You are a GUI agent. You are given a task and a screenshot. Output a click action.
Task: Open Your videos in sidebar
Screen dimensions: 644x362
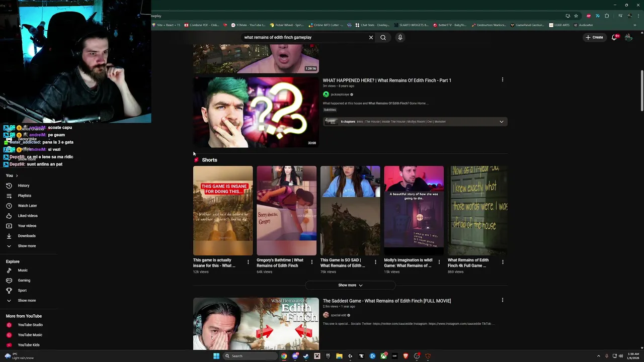27,226
